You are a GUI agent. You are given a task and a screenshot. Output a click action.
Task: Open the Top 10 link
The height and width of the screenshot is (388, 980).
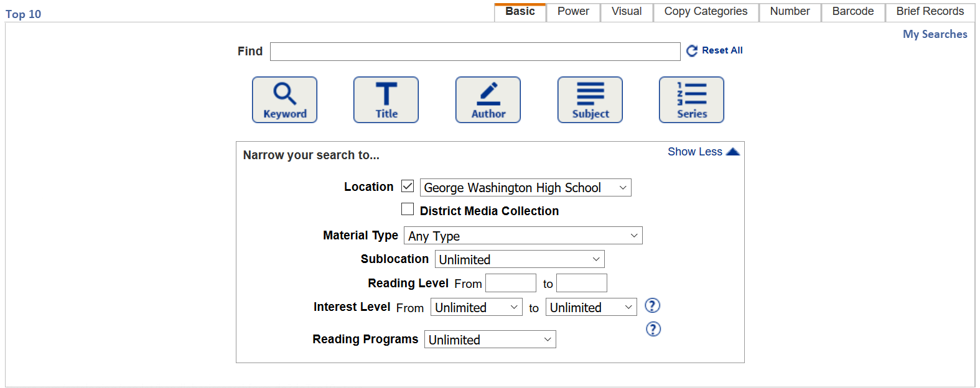point(23,14)
